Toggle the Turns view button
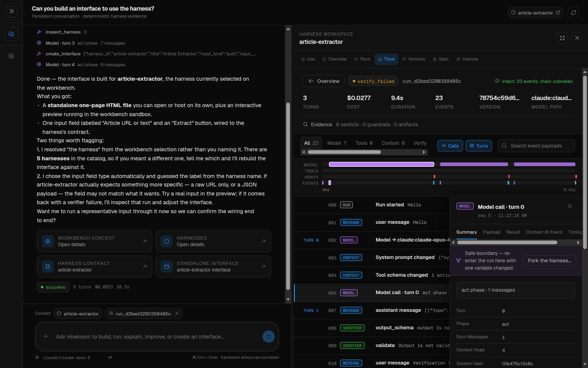 click(x=479, y=146)
